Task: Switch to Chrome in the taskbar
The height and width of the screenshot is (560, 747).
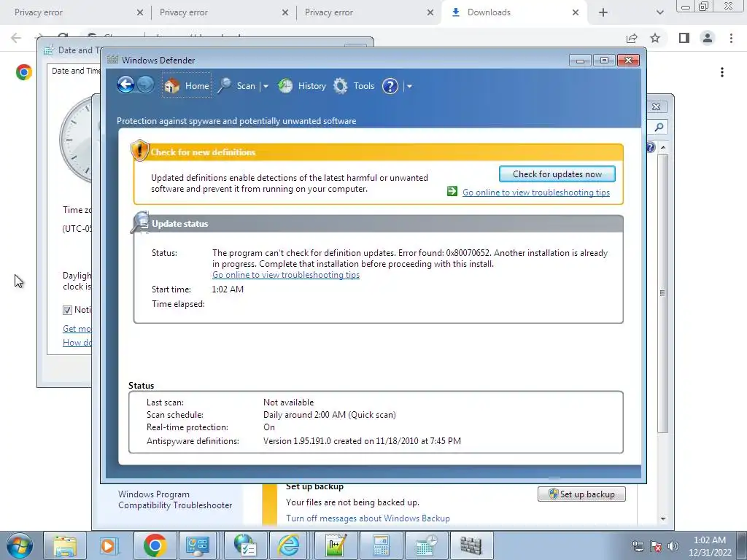Action: (x=155, y=545)
